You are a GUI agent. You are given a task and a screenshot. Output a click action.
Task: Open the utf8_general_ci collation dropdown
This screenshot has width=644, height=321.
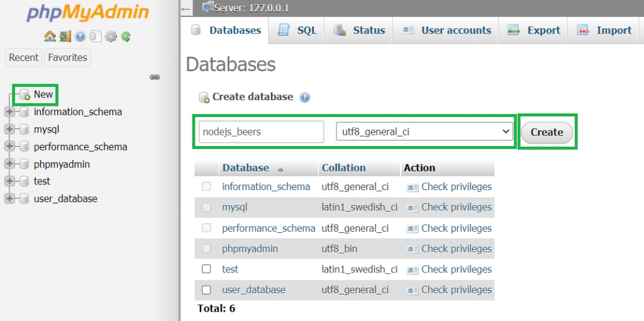[425, 132]
